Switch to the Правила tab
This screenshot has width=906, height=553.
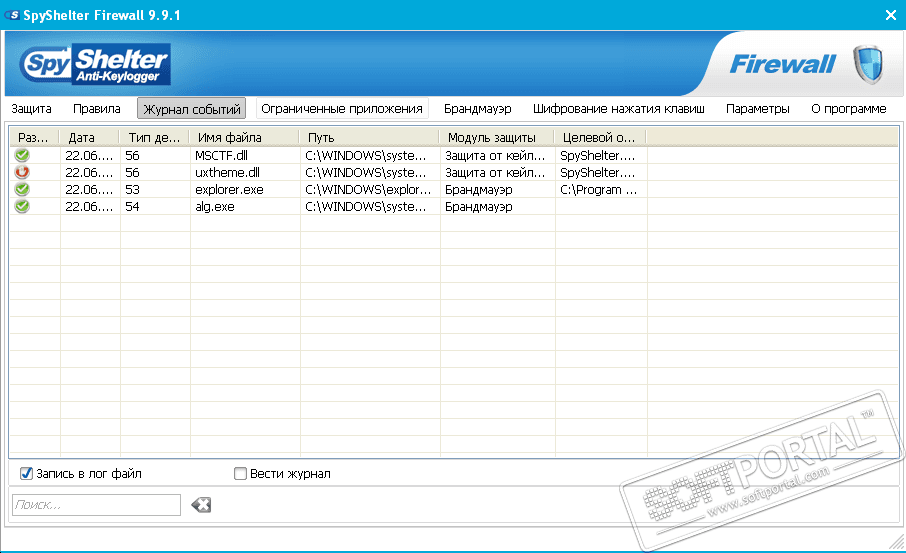[96, 109]
